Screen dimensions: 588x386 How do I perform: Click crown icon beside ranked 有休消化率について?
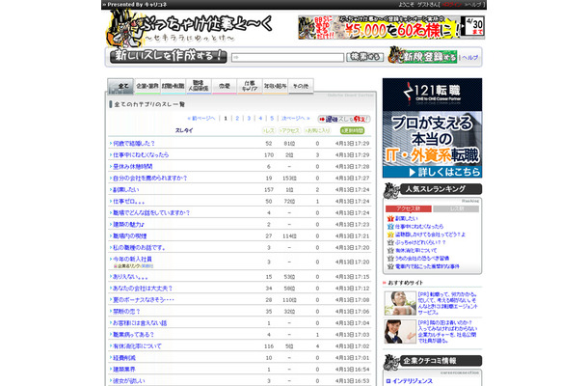[x=390, y=251]
